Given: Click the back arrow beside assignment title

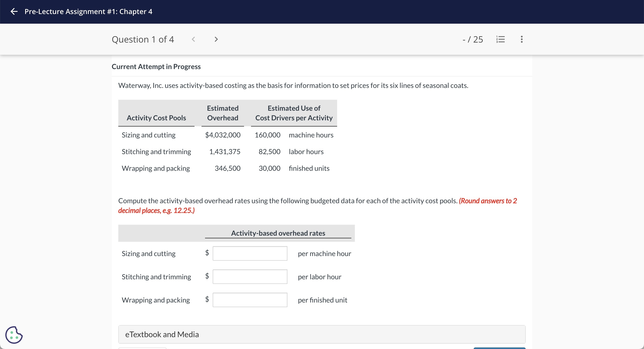Looking at the screenshot, I should click(14, 11).
